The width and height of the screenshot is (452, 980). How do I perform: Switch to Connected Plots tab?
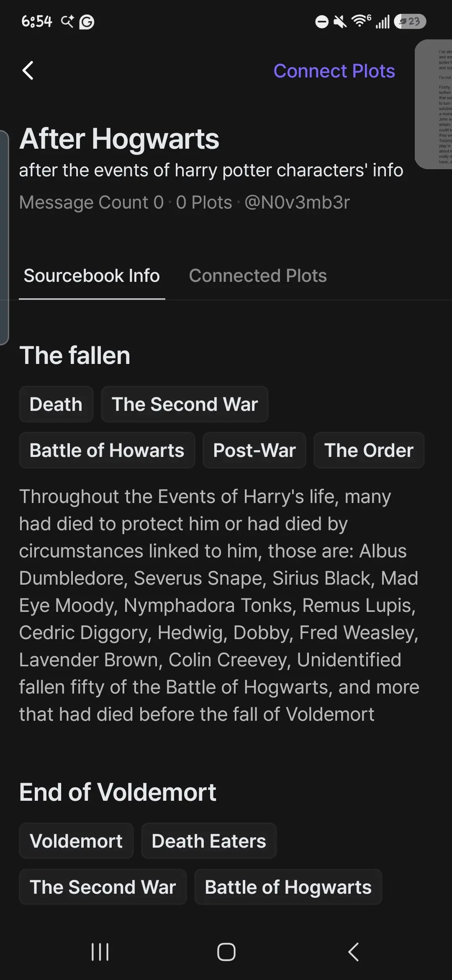pyautogui.click(x=258, y=276)
